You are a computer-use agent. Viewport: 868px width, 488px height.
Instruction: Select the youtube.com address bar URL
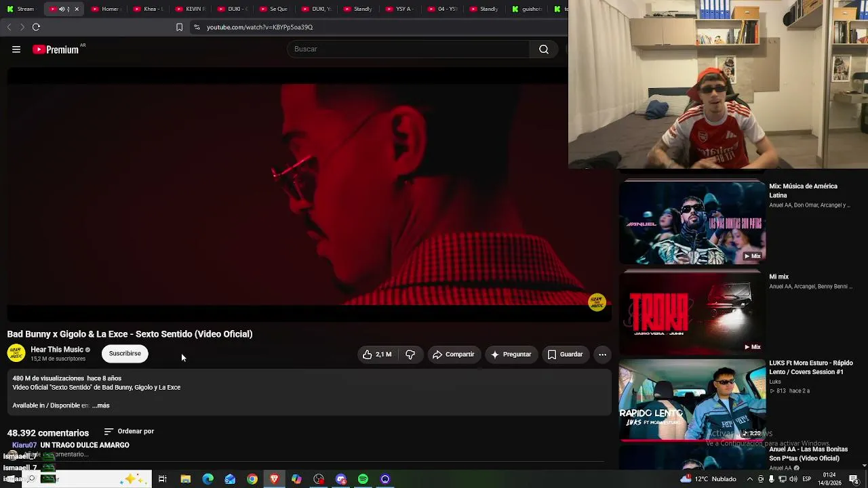pos(260,27)
